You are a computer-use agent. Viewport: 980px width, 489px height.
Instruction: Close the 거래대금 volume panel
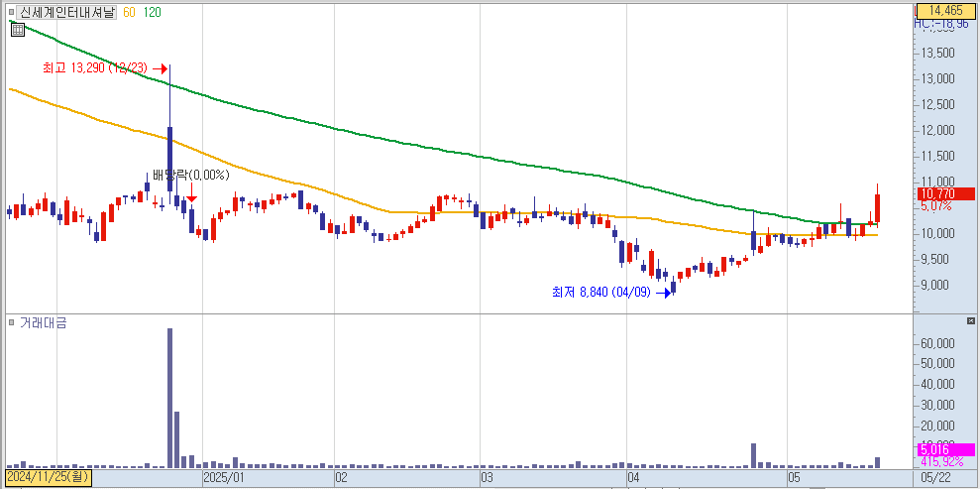970,322
